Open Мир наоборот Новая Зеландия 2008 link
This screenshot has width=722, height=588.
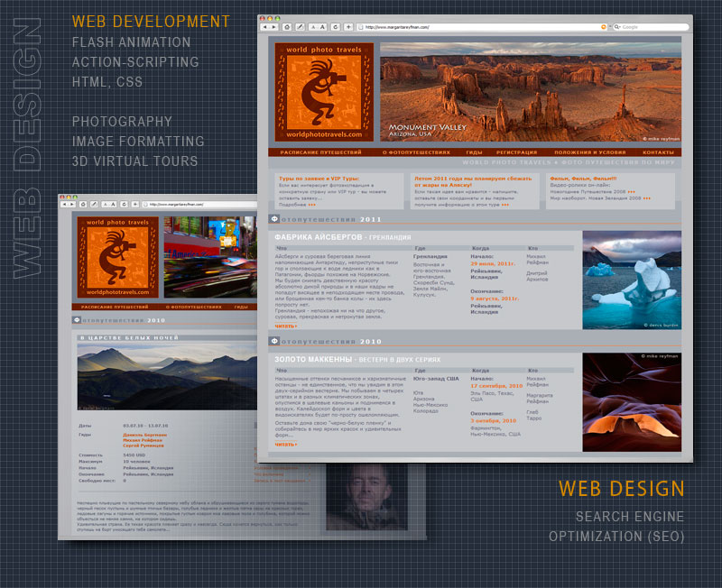point(600,198)
